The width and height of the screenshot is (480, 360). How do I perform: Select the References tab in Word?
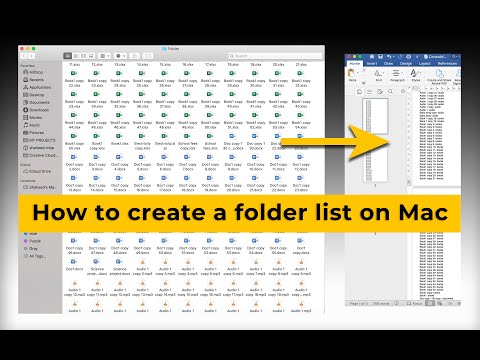(447, 63)
